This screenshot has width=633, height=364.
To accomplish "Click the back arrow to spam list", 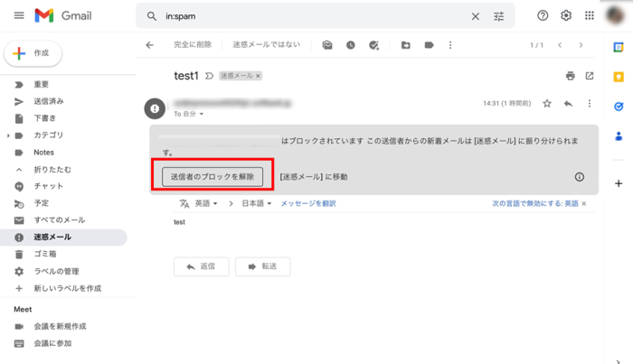I will pyautogui.click(x=150, y=44).
